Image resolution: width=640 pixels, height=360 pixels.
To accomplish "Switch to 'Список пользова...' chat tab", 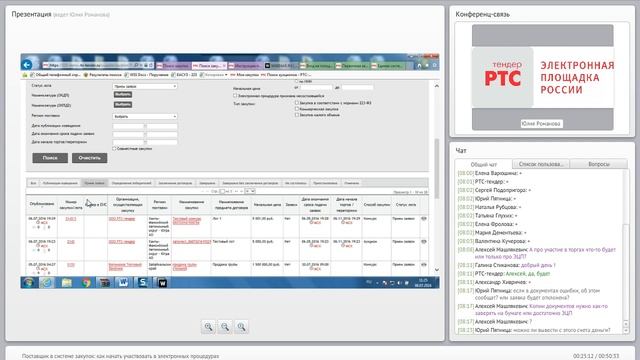I will pyautogui.click(x=541, y=164).
